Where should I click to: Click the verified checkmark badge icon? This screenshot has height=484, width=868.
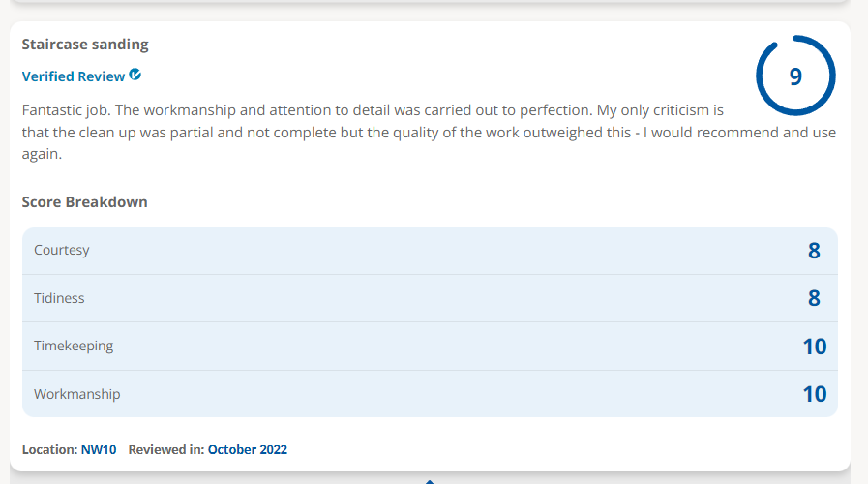(135, 75)
